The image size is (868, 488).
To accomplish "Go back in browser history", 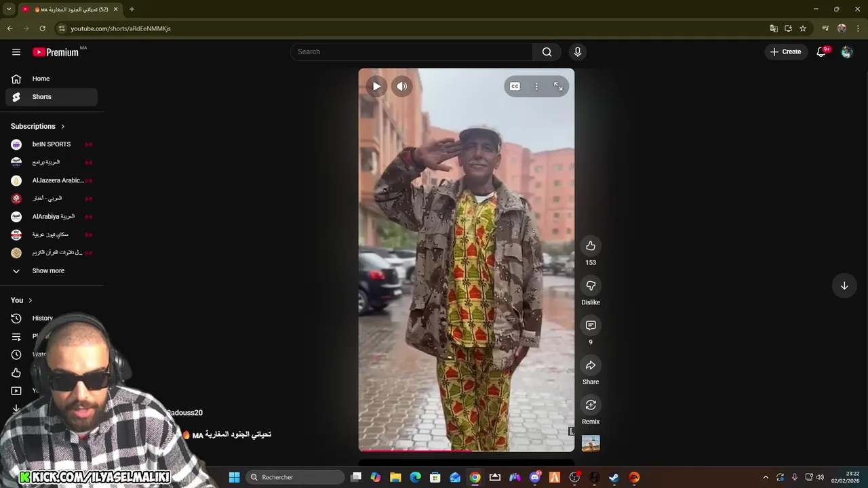I will pyautogui.click(x=9, y=28).
